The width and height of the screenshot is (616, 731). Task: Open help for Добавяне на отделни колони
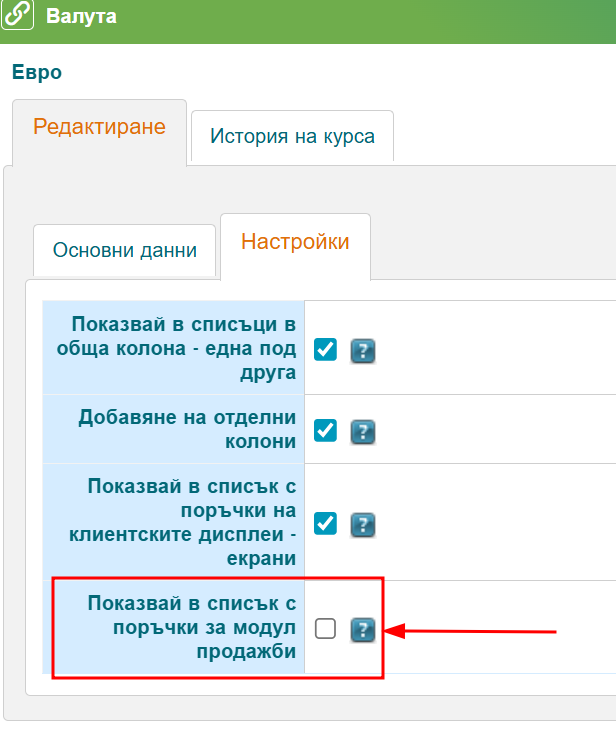click(363, 432)
